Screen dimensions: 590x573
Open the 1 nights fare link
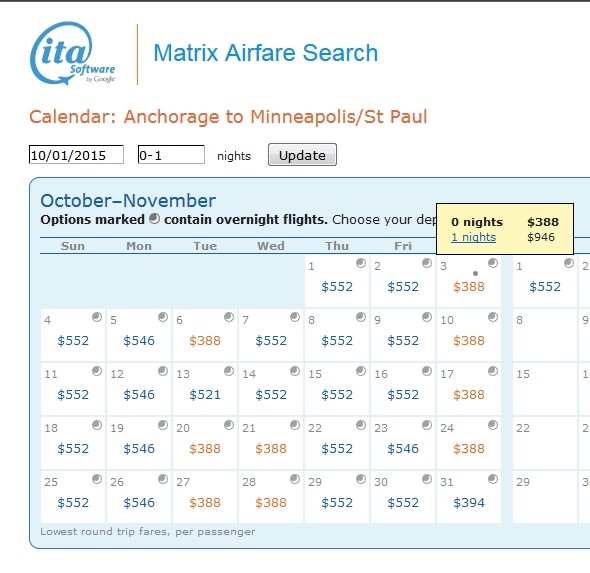473,237
